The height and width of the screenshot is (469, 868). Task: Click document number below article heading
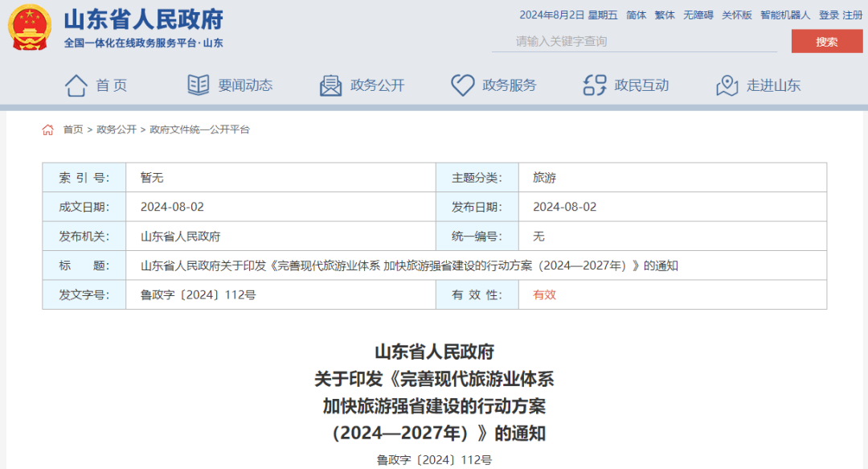(435, 460)
